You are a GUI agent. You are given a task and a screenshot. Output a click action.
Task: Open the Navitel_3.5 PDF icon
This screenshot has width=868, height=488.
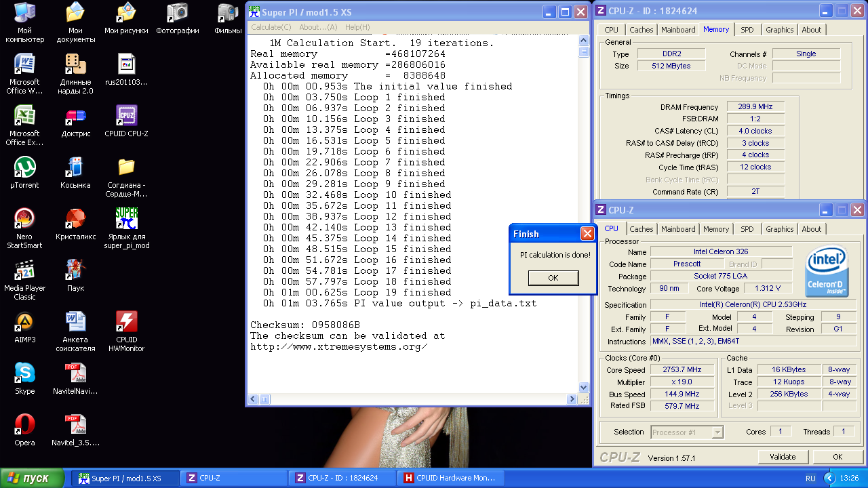click(x=75, y=425)
